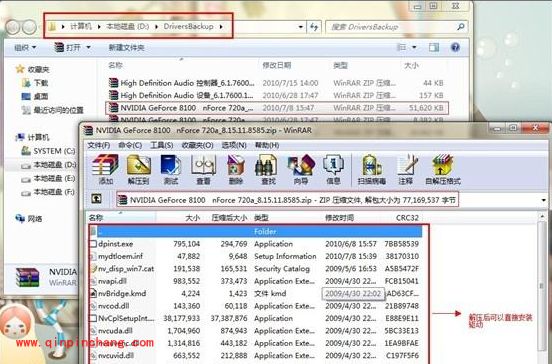This screenshot has height=364, width=552.
Task: Select High Definition Audio 控制器 zip file
Action: (276, 83)
